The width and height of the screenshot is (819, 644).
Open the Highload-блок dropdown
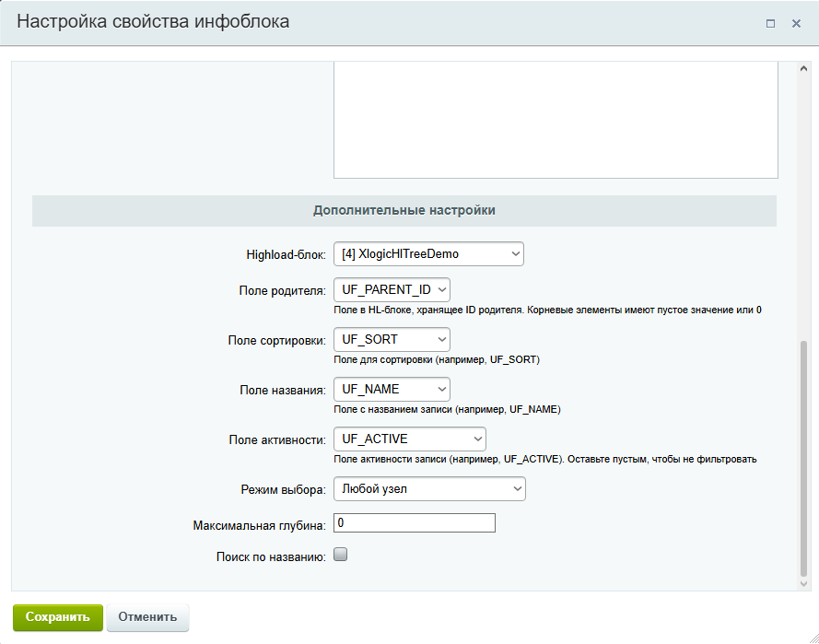428,254
